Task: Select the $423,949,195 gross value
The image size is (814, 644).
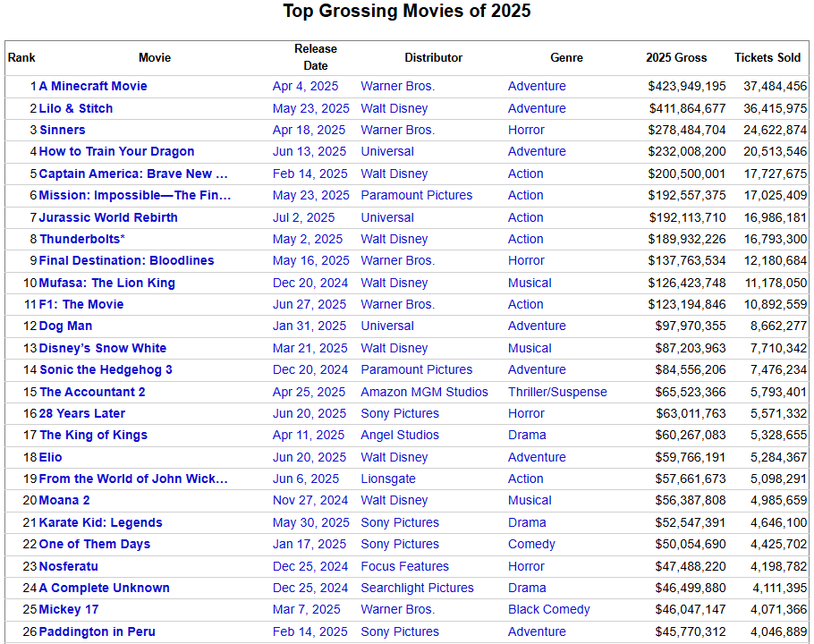Action: click(x=686, y=86)
